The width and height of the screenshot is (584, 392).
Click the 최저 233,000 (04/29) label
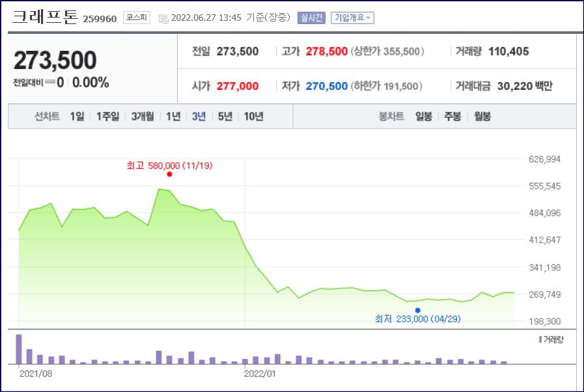point(418,319)
